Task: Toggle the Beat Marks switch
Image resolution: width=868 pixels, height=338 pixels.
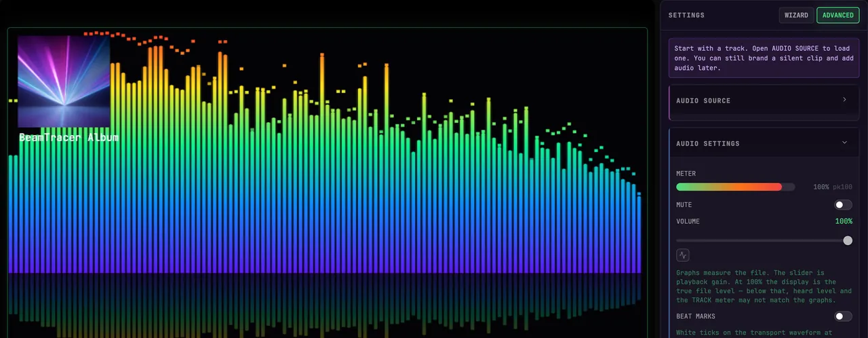Action: point(843,316)
